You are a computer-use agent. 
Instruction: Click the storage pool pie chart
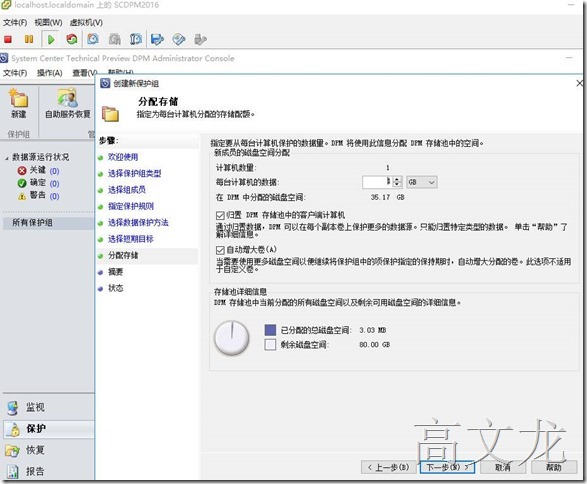[x=231, y=338]
